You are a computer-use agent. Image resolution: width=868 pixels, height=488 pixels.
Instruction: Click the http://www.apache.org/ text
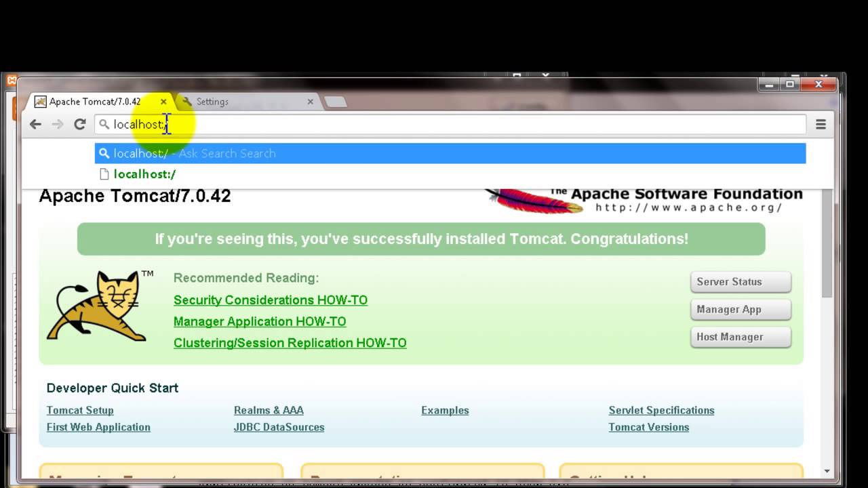pos(690,207)
